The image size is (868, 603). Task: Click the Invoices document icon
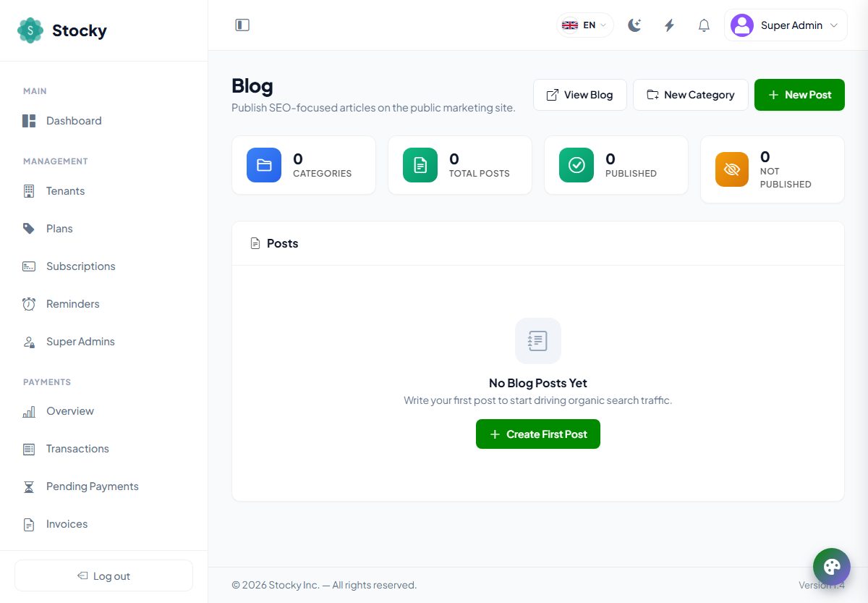(29, 524)
